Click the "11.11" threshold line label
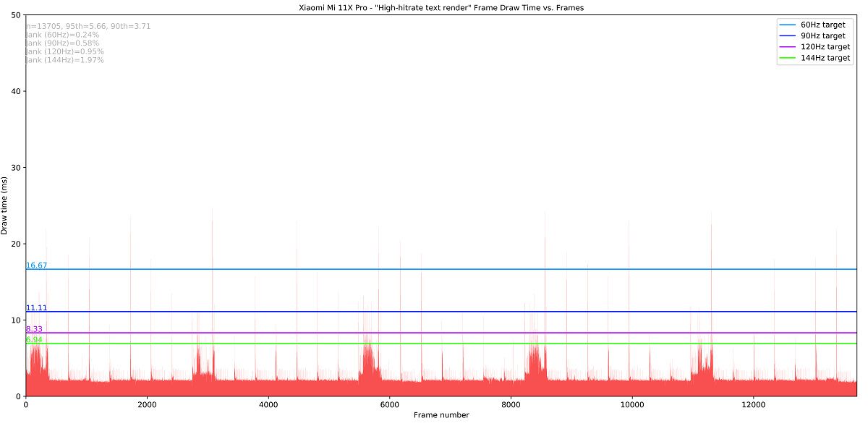 click(x=37, y=308)
